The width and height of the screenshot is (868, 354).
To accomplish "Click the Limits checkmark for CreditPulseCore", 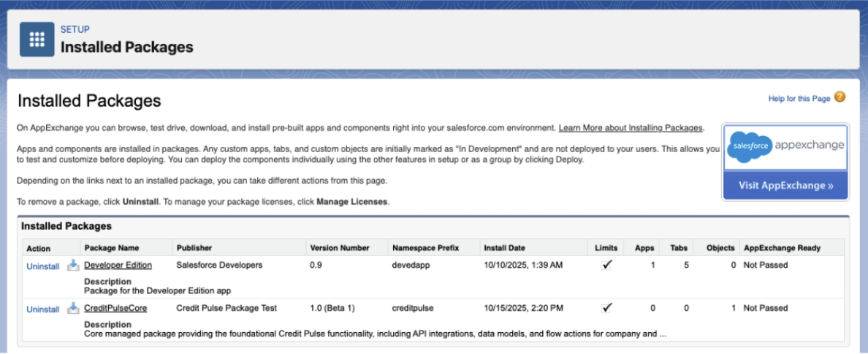I will [606, 308].
